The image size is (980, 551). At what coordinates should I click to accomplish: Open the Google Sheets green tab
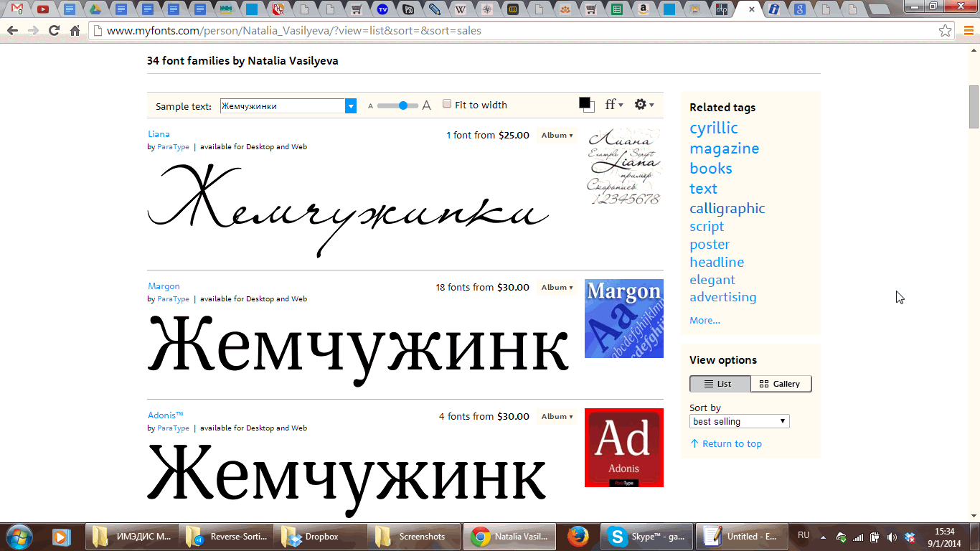[616, 9]
